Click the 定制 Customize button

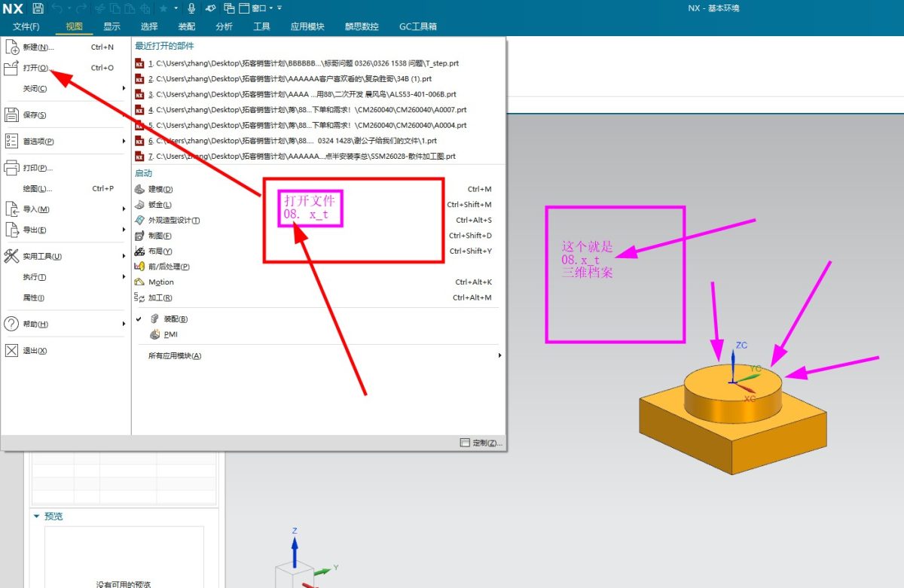[x=481, y=443]
